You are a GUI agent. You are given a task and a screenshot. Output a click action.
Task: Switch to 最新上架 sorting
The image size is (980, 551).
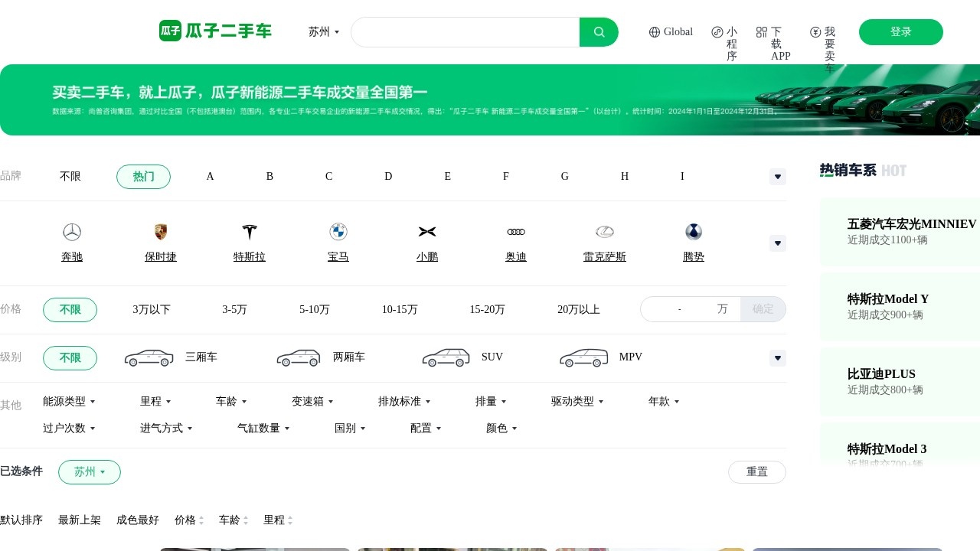[80, 520]
